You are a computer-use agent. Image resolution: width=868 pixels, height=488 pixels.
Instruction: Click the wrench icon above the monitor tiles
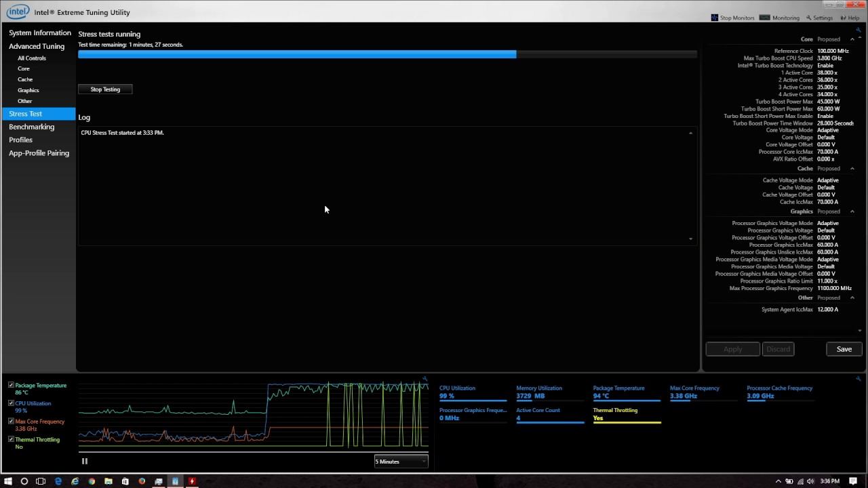point(858,379)
